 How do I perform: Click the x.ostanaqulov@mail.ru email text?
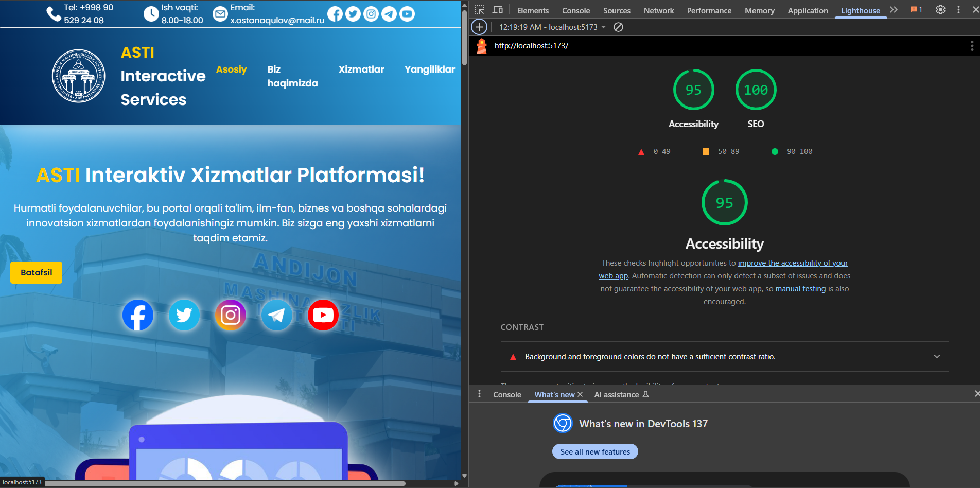(x=277, y=20)
